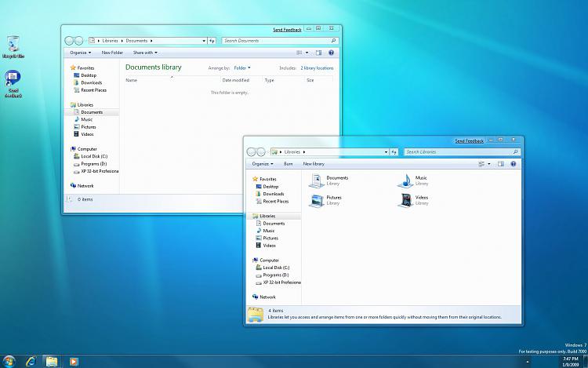Click the Show desktop button at the taskbar edge

(585, 361)
